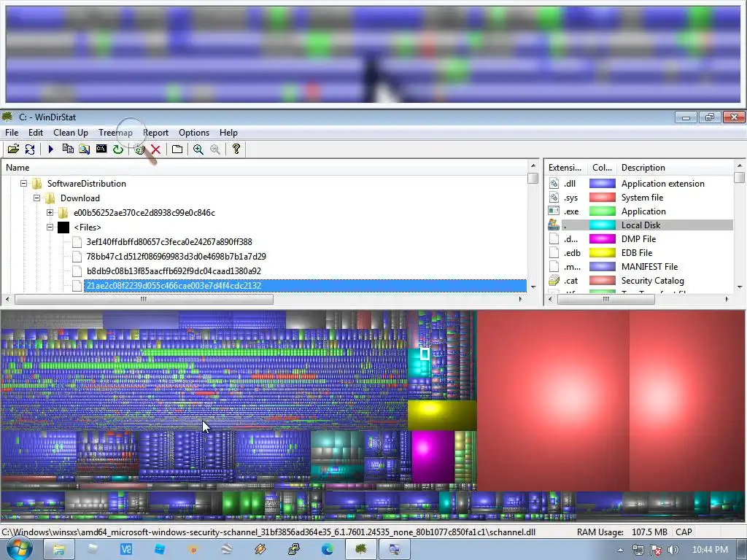Viewport: 747px width, 560px height.
Task: Click the Description column header
Action: (x=676, y=168)
